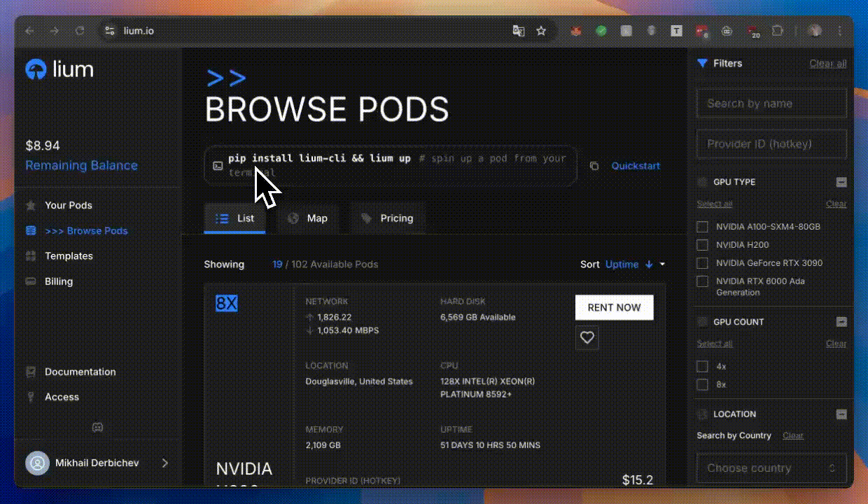This screenshot has width=868, height=504.
Task: Click Douglasville, United States location text
Action: 359,381
